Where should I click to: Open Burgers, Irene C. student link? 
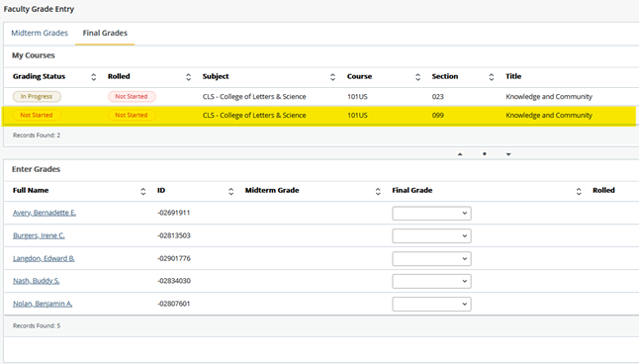(x=39, y=235)
